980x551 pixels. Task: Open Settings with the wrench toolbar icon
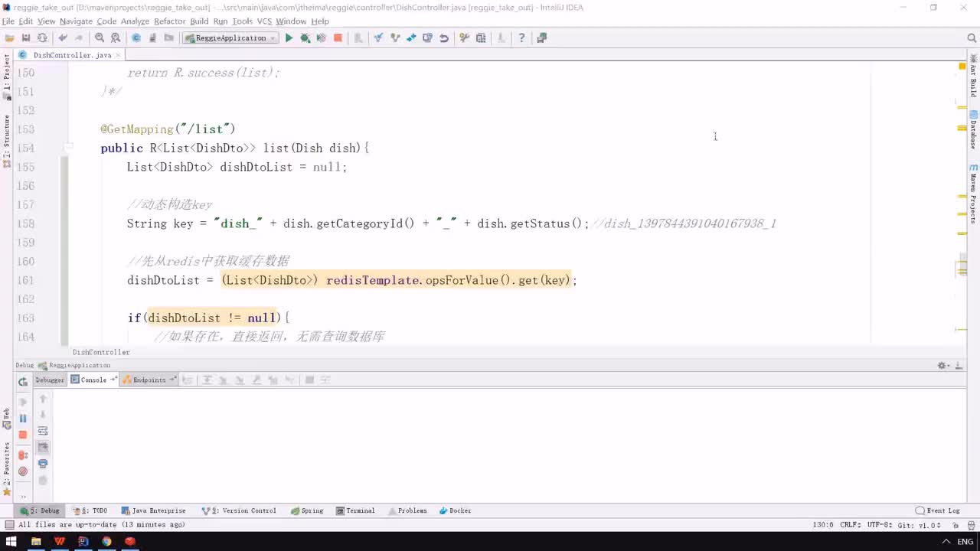[464, 37]
